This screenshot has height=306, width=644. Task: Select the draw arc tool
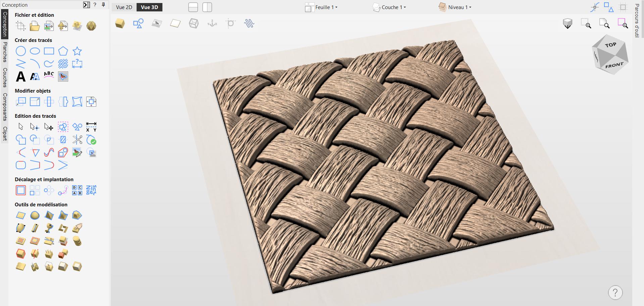(35, 64)
